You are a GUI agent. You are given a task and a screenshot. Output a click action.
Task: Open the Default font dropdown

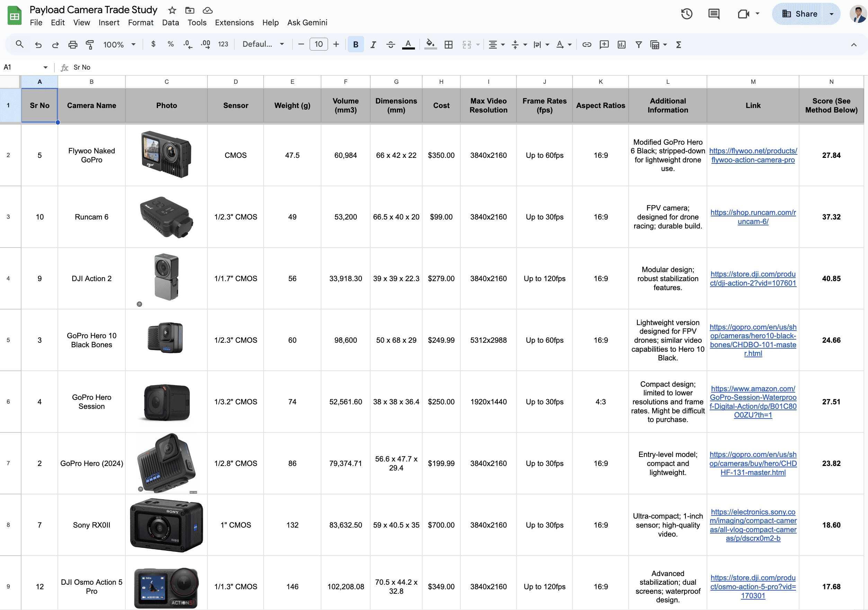263,45
